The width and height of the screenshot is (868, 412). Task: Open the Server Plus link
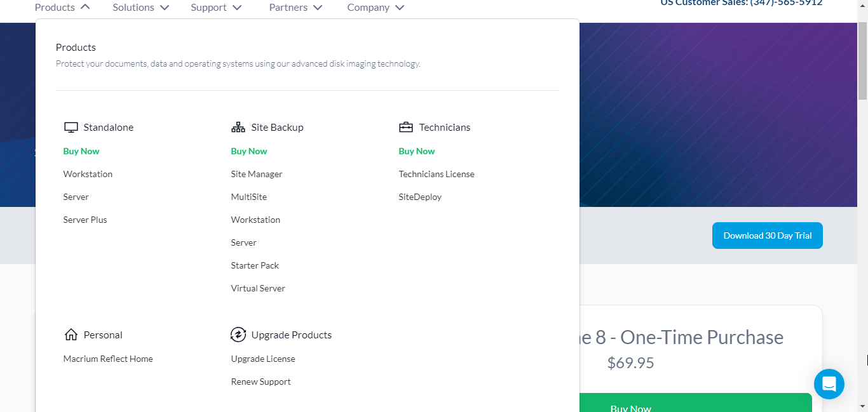pyautogui.click(x=85, y=220)
